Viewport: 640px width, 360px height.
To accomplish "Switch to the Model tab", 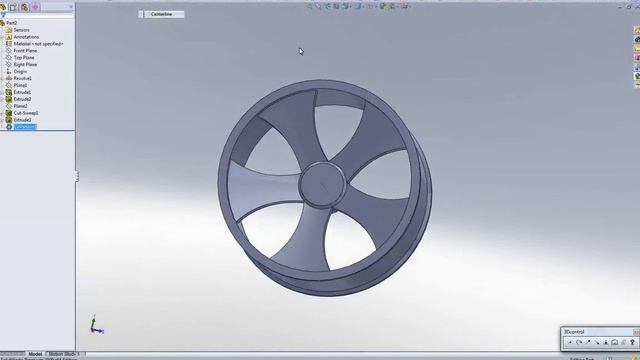I will (x=35, y=354).
